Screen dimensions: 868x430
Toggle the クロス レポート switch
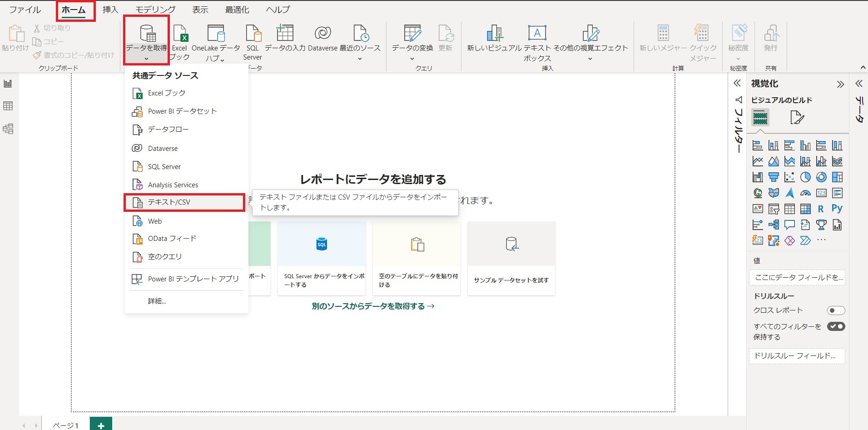pyautogui.click(x=836, y=310)
